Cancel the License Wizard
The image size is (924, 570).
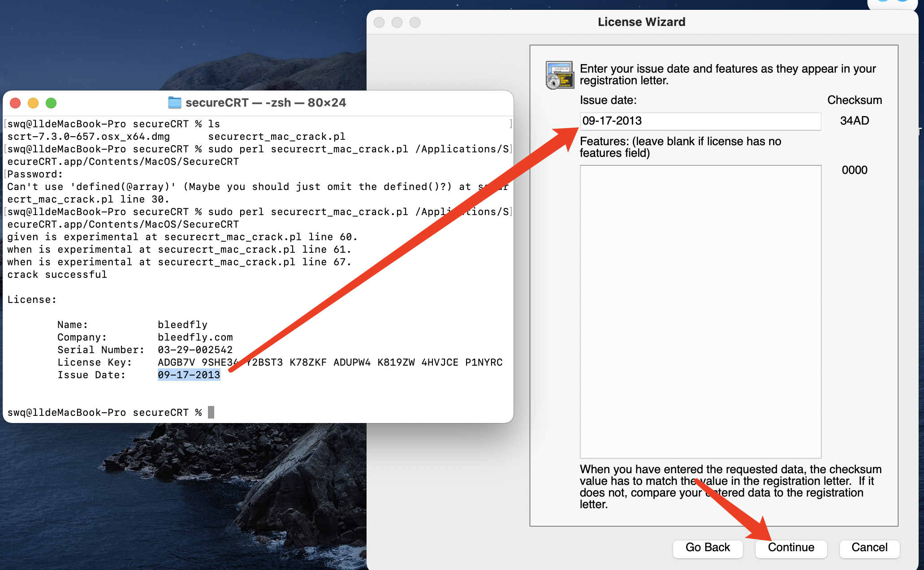click(x=869, y=548)
